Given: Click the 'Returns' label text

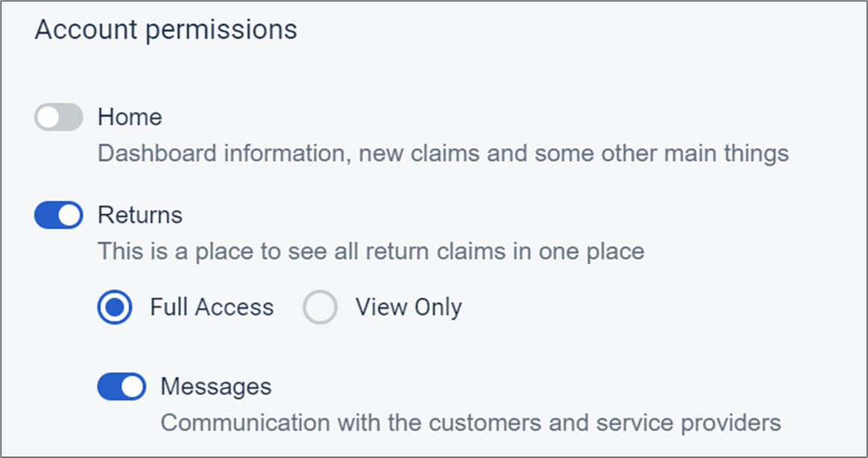Looking at the screenshot, I should click(140, 215).
